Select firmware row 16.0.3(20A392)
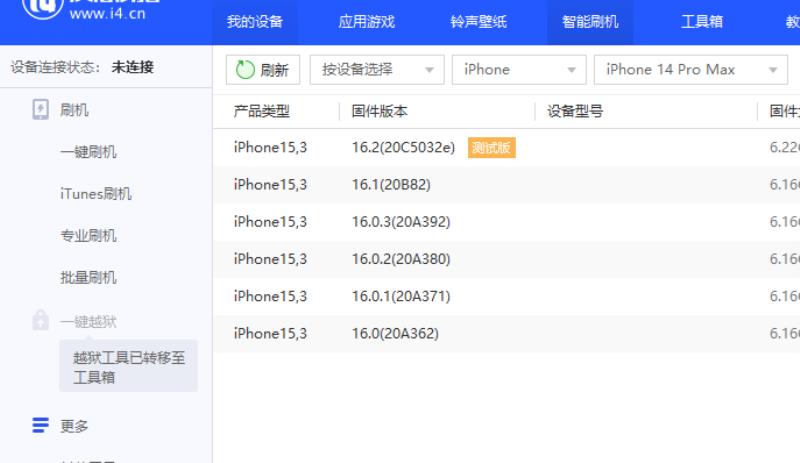Screen dimensions: 800x463 (x=506, y=222)
